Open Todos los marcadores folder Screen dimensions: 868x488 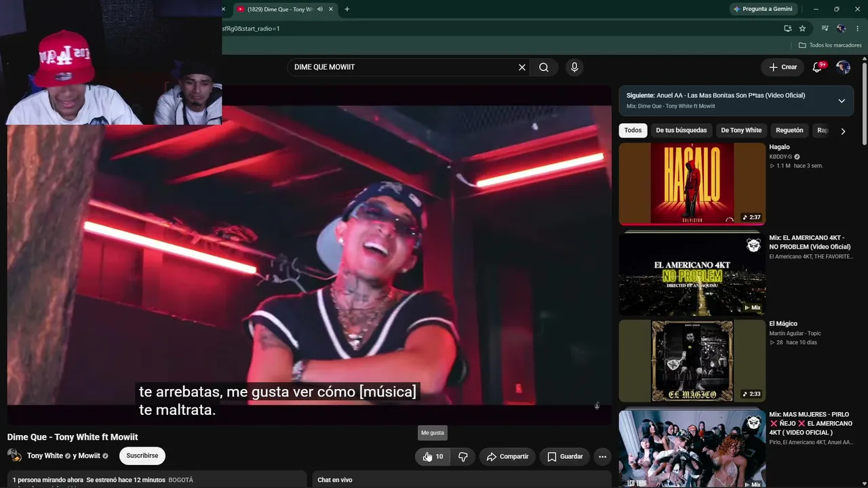click(x=830, y=45)
